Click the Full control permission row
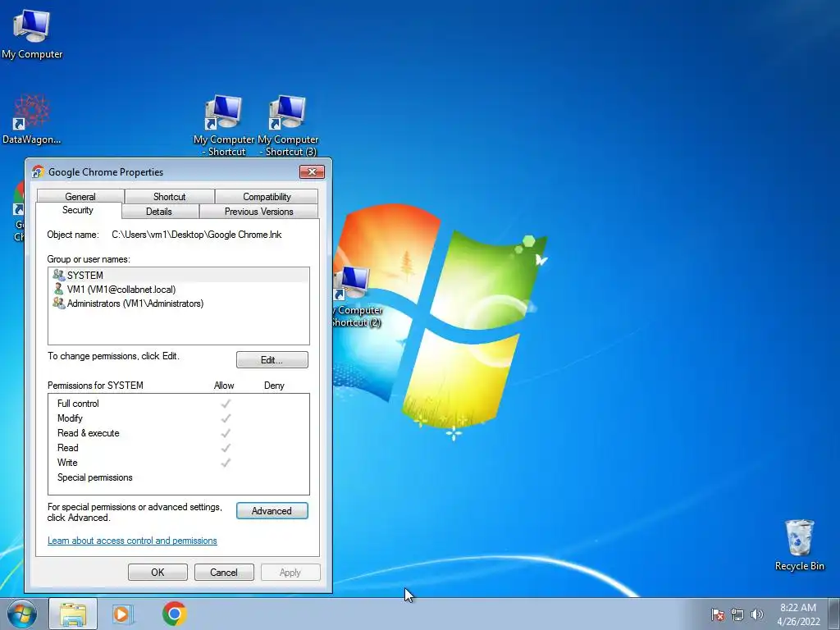The image size is (840, 630). coord(178,404)
